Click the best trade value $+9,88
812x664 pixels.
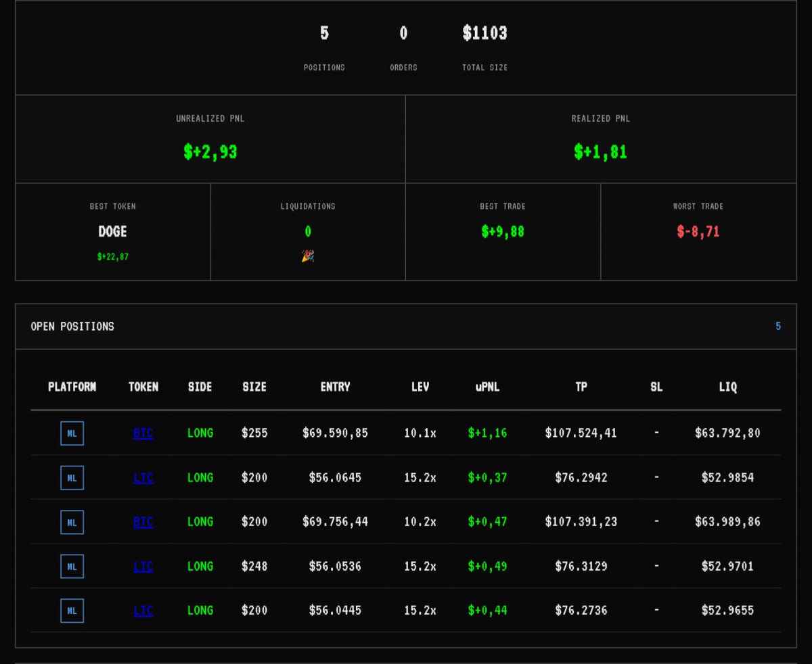click(x=503, y=231)
